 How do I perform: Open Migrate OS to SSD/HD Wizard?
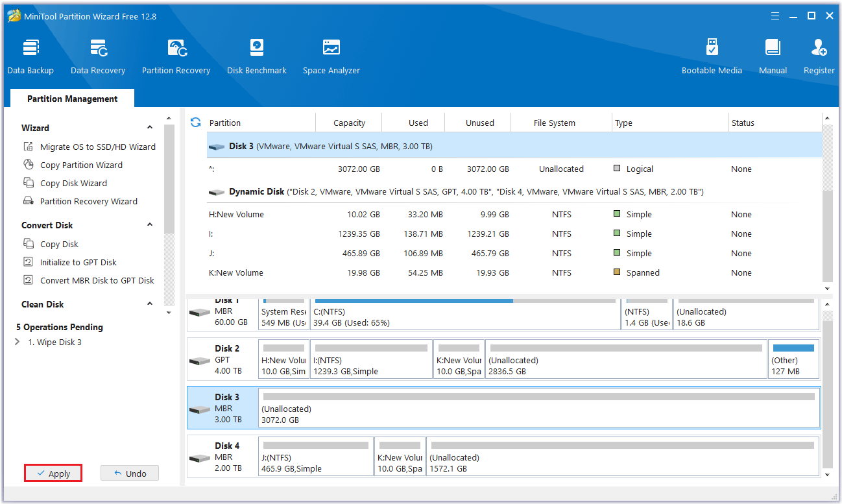(x=98, y=147)
